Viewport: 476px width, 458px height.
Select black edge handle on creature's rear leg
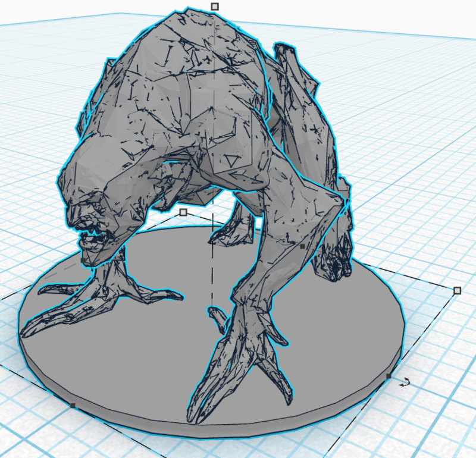(303, 245)
